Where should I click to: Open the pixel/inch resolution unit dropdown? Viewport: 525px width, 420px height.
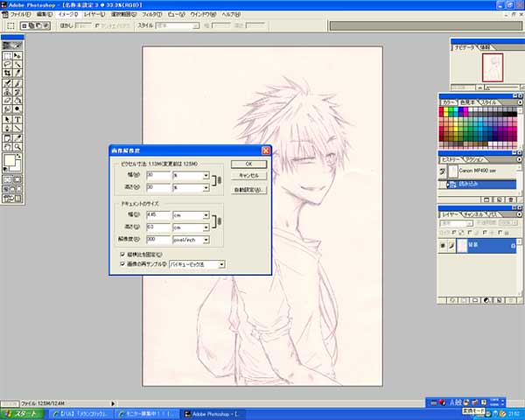(x=206, y=238)
